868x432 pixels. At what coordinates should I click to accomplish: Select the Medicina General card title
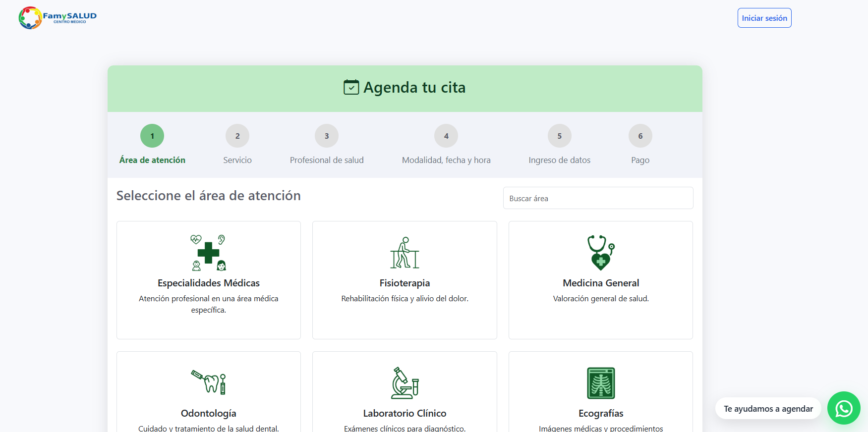pos(601,283)
